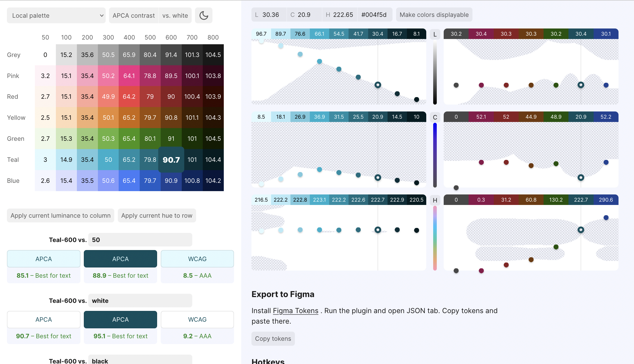Screen dimensions: 634x364
Task: Click the hex input #004f5d
Action: [x=374, y=15]
